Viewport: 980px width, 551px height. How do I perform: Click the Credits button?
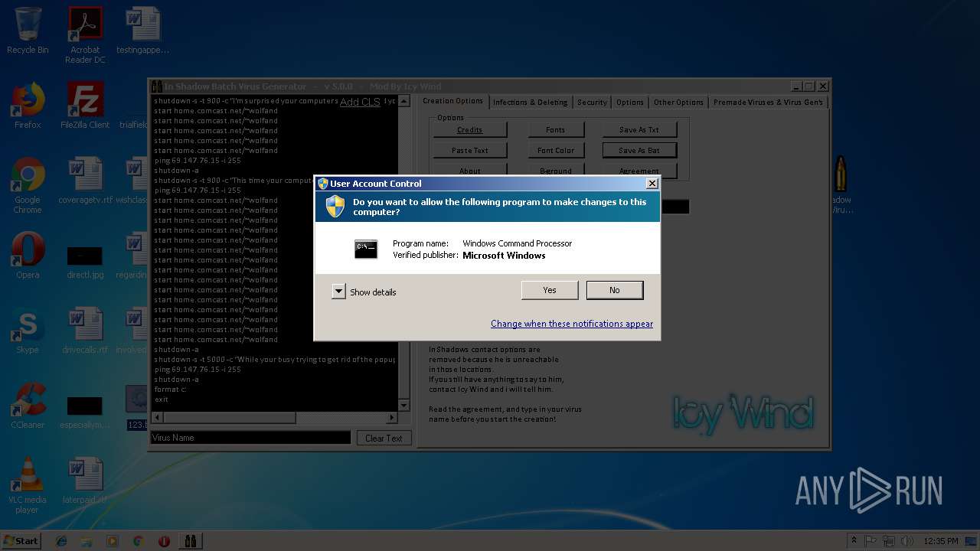point(469,130)
